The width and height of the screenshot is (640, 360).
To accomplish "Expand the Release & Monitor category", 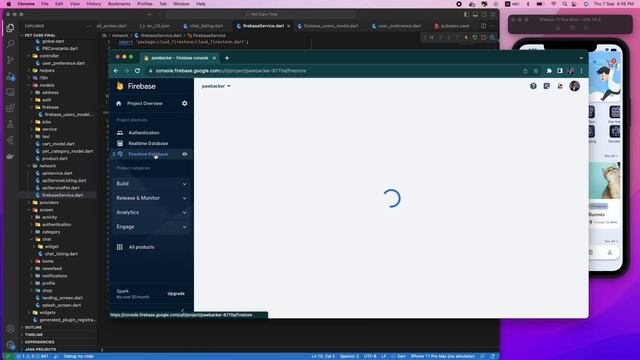I will 151,198.
